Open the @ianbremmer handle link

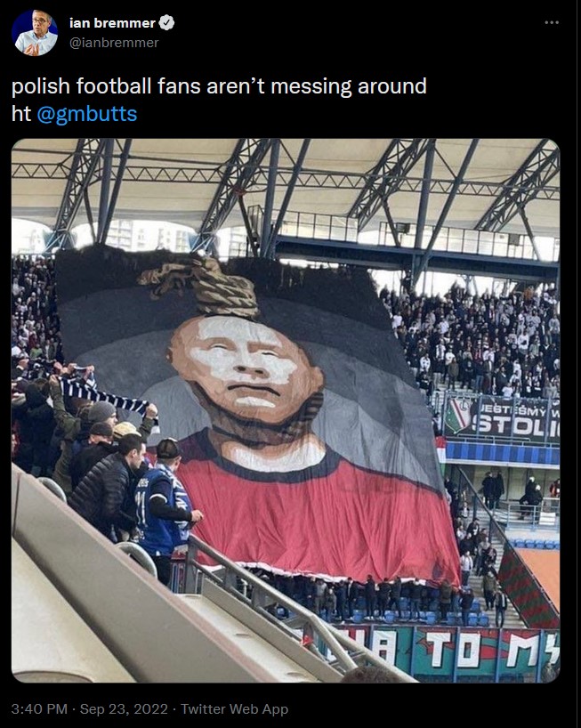pos(114,43)
